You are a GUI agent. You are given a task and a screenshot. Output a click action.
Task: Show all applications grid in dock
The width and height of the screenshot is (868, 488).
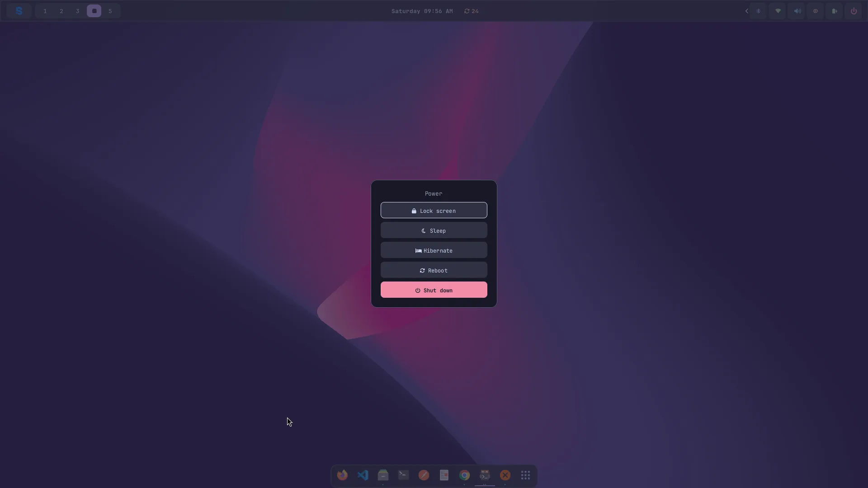tap(525, 475)
